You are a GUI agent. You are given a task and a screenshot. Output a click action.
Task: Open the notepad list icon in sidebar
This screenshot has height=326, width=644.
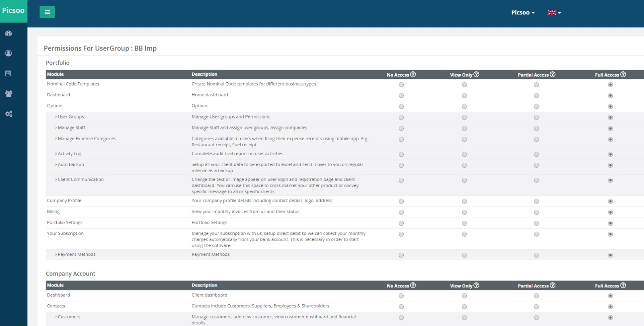[8, 73]
